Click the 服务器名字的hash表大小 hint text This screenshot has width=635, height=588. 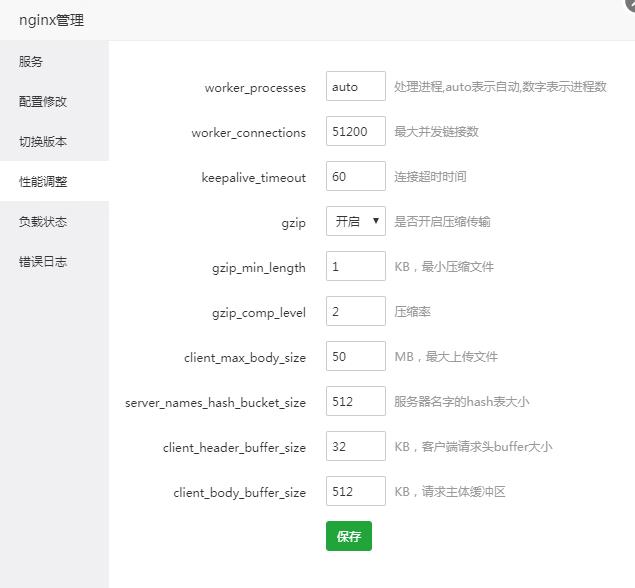tap(462, 401)
